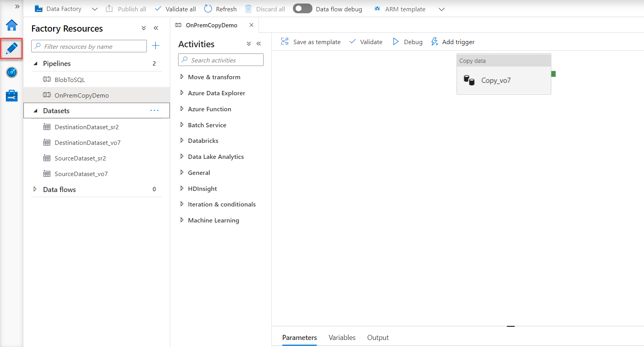Expand the Data flows section
Screen dimensions: 644x347
point(35,189)
